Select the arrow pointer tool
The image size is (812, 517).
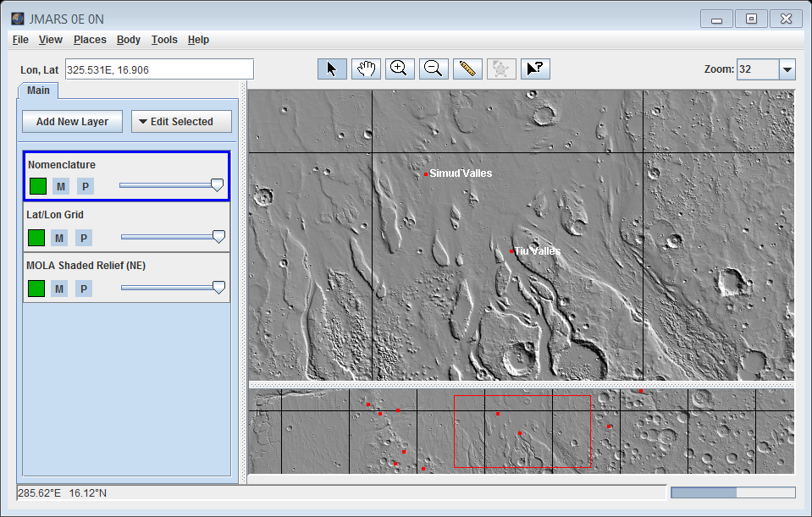[x=332, y=69]
